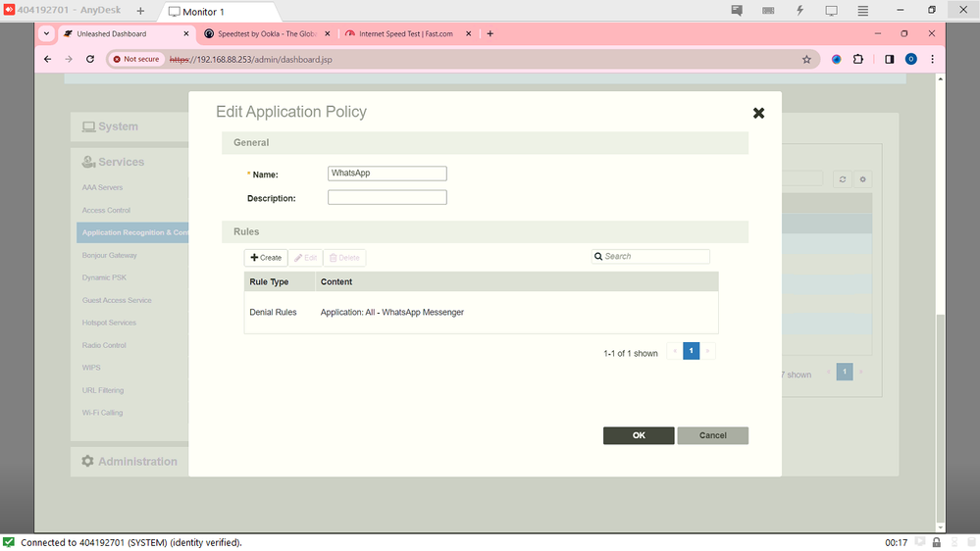Select the WhatsApp Messenger denial rule row
Screen dimensions: 980x551
point(481,313)
